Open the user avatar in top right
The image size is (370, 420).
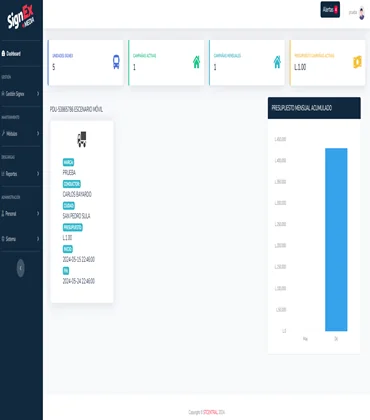tap(362, 13)
